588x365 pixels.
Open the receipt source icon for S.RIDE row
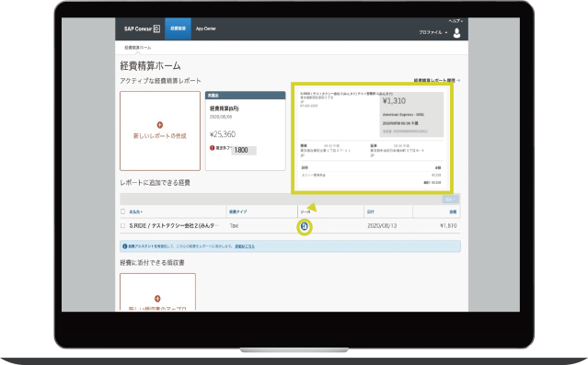click(305, 226)
